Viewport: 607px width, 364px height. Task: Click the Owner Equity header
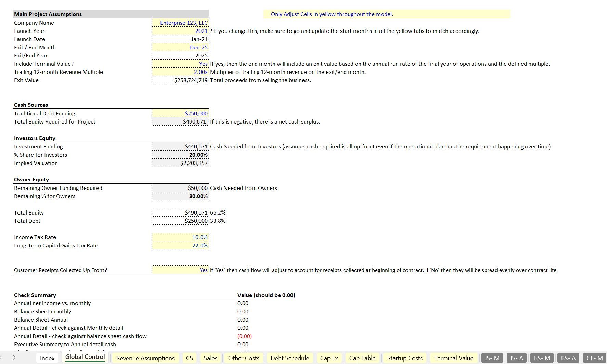31,179
